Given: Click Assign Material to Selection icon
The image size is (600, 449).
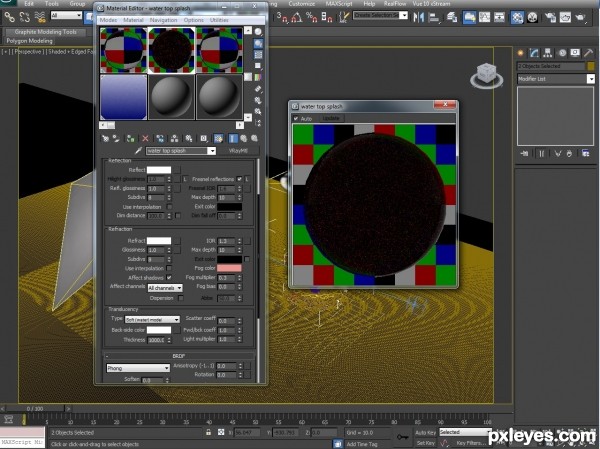Looking at the screenshot, I should [130, 139].
